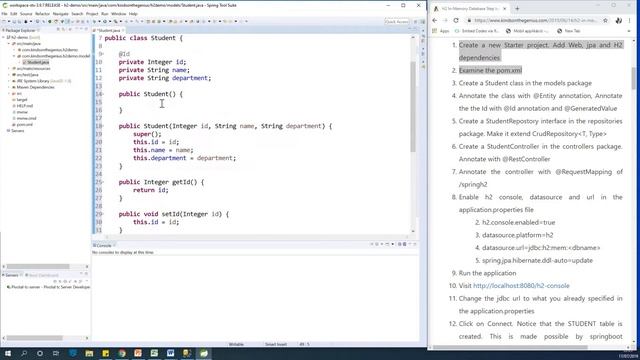Open the Source menu
The width and height of the screenshot is (640, 360).
click(x=26, y=14)
